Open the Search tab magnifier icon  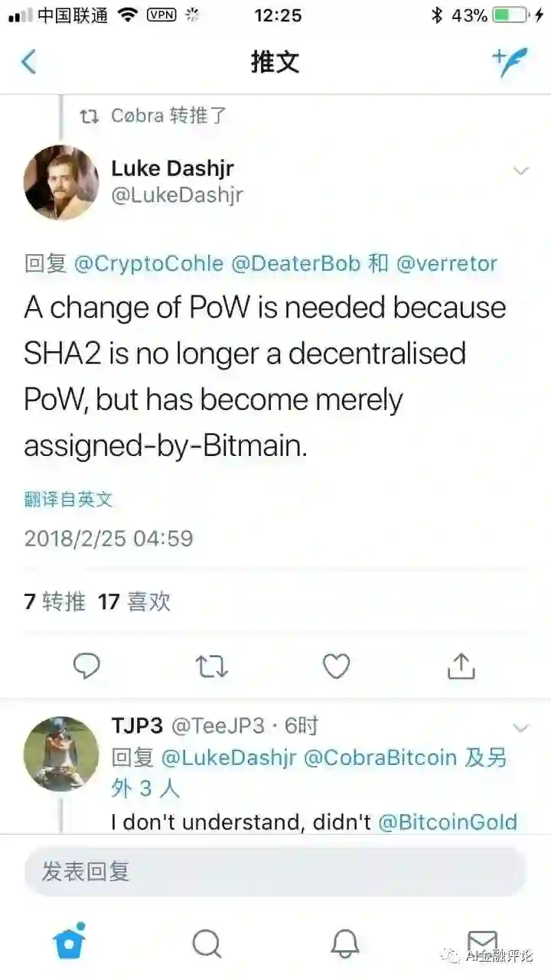[x=207, y=943]
